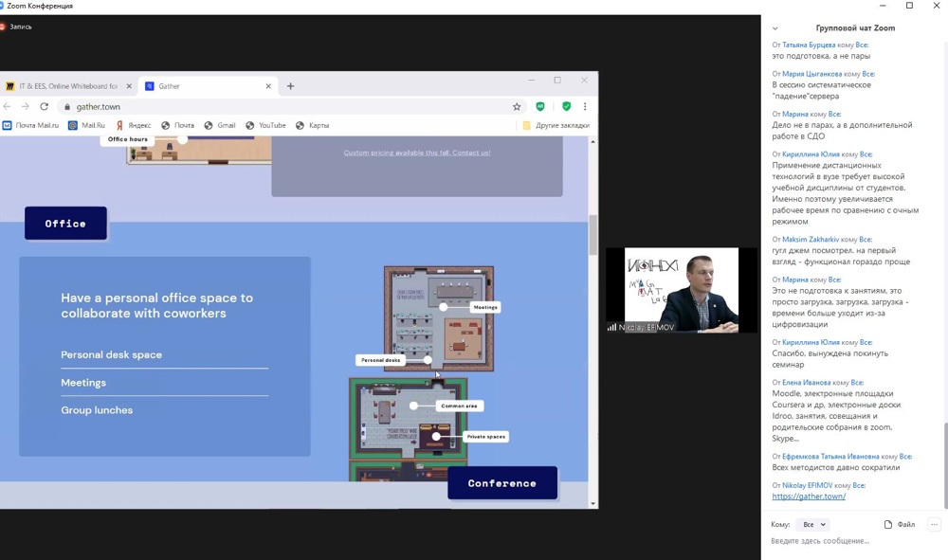Click the Meetings map label

pyautogui.click(x=485, y=307)
